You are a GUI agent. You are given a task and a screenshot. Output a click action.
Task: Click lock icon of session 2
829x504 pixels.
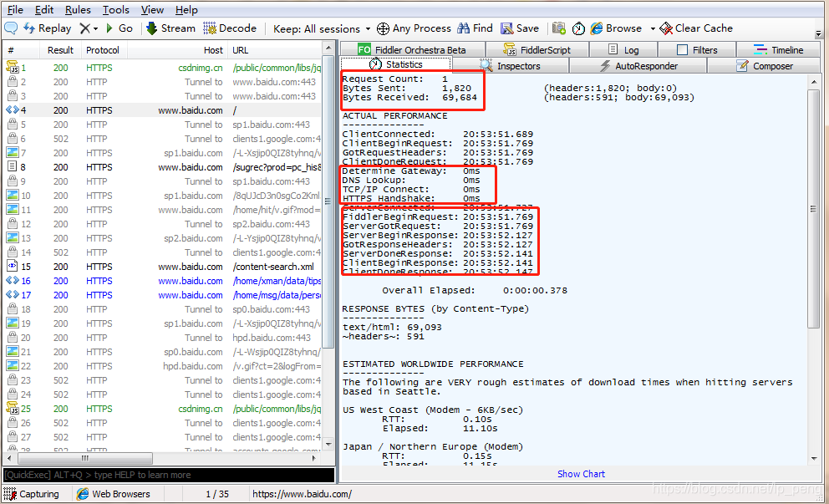click(13, 81)
